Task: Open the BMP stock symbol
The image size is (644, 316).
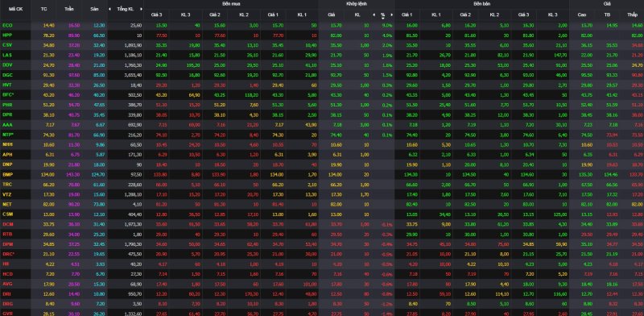Action: pos(7,174)
